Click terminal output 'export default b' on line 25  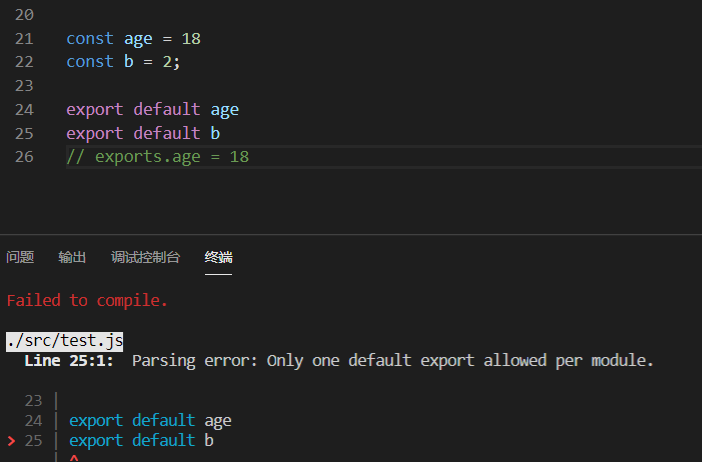pos(141,441)
